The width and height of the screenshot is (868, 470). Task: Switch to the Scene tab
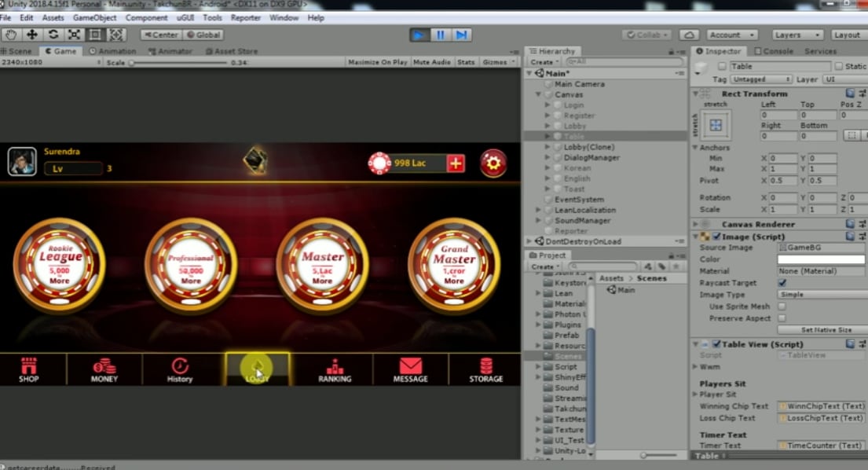16,51
